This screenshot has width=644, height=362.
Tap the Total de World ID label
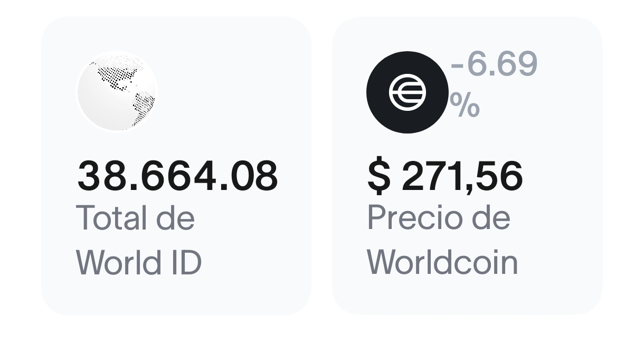(138, 240)
